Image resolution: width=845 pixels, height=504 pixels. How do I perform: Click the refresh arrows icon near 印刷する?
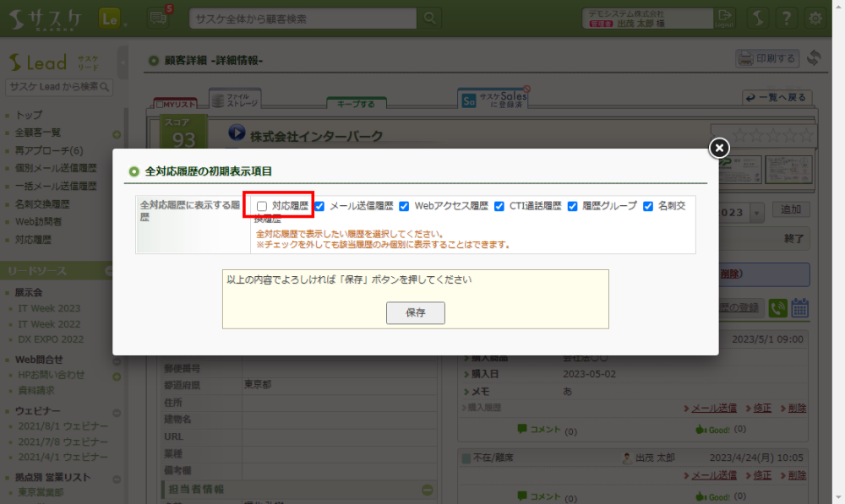(815, 58)
